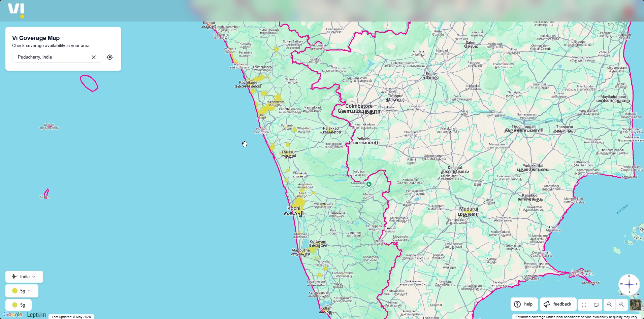The image size is (644, 319).
Task: Click the Anamudi green park marker
Action: coord(369,184)
